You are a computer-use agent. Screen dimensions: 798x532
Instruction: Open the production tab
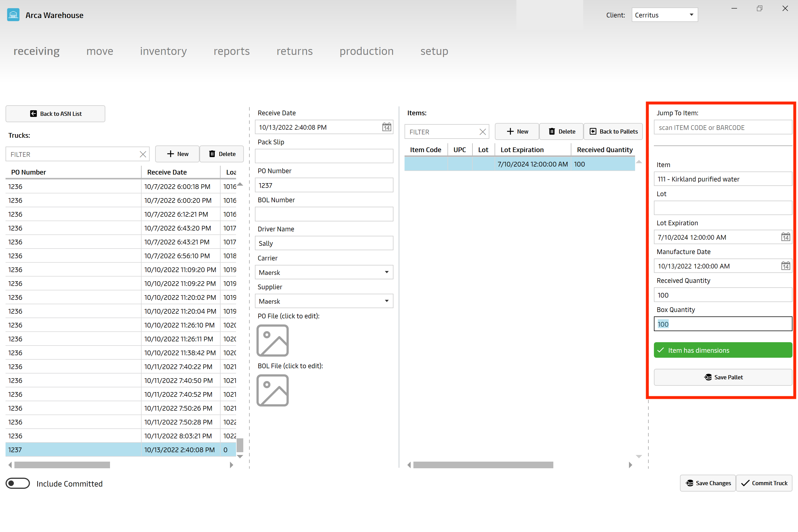coord(367,51)
